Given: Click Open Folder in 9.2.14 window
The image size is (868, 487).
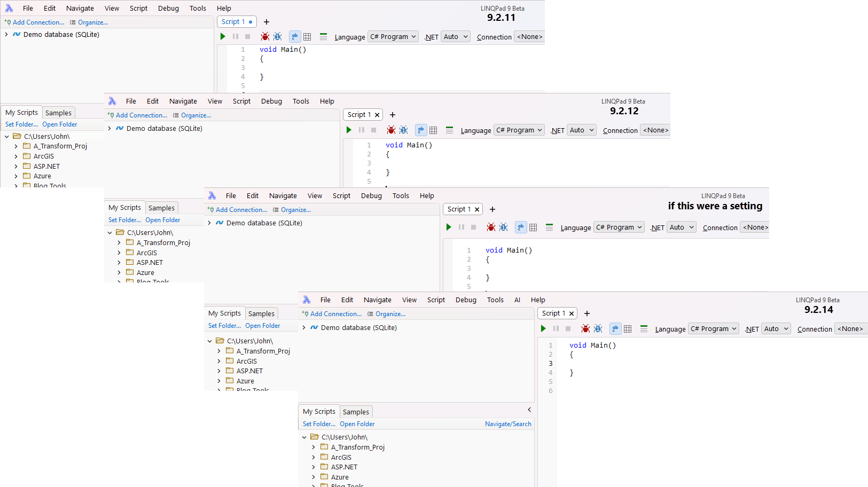Looking at the screenshot, I should tap(357, 424).
